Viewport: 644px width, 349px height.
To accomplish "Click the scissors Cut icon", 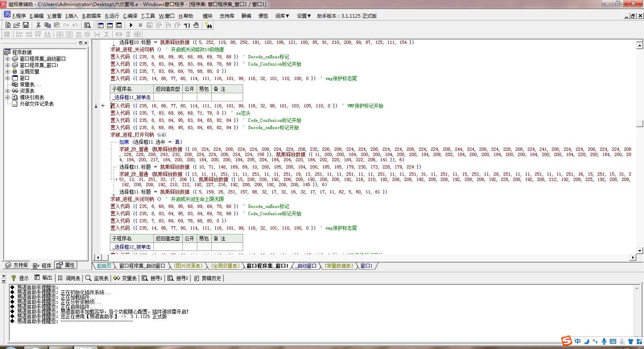I will pyautogui.click(x=38, y=25).
